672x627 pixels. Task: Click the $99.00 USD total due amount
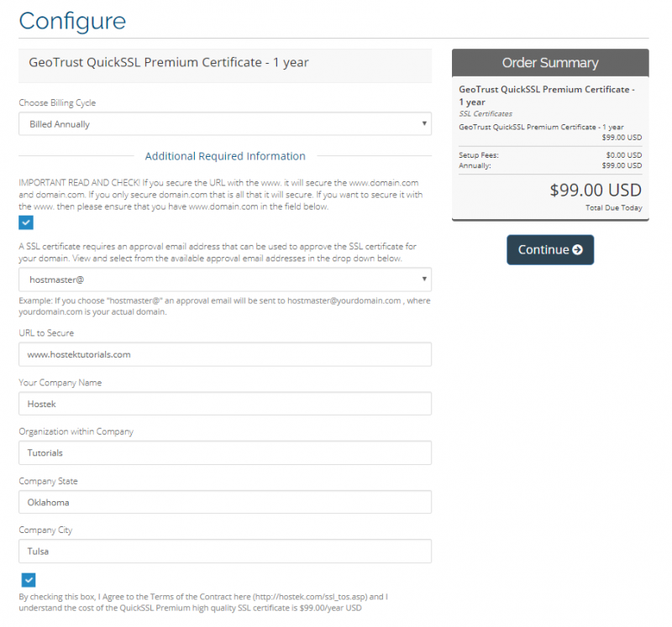click(596, 190)
